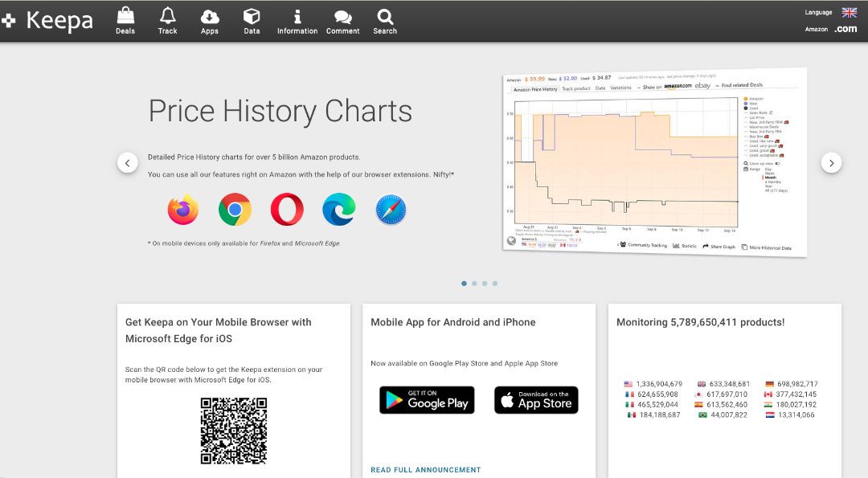Image resolution: width=868 pixels, height=478 pixels.
Task: Click the Download on the App Store button
Action: (x=536, y=400)
